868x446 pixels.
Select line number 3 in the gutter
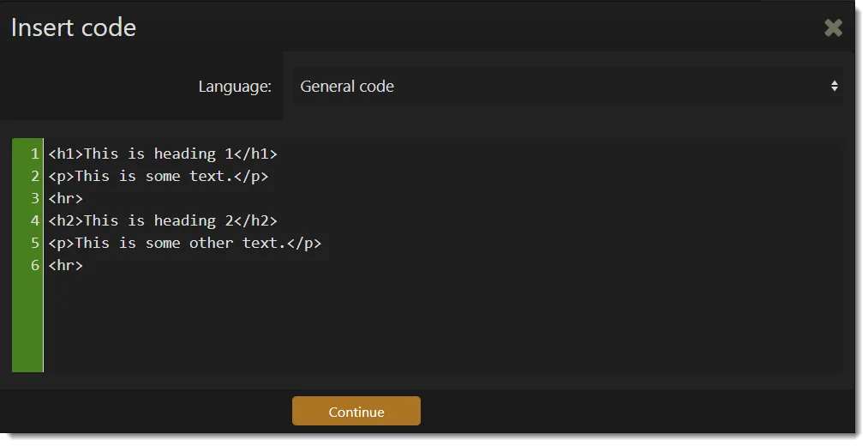pyautogui.click(x=35, y=198)
